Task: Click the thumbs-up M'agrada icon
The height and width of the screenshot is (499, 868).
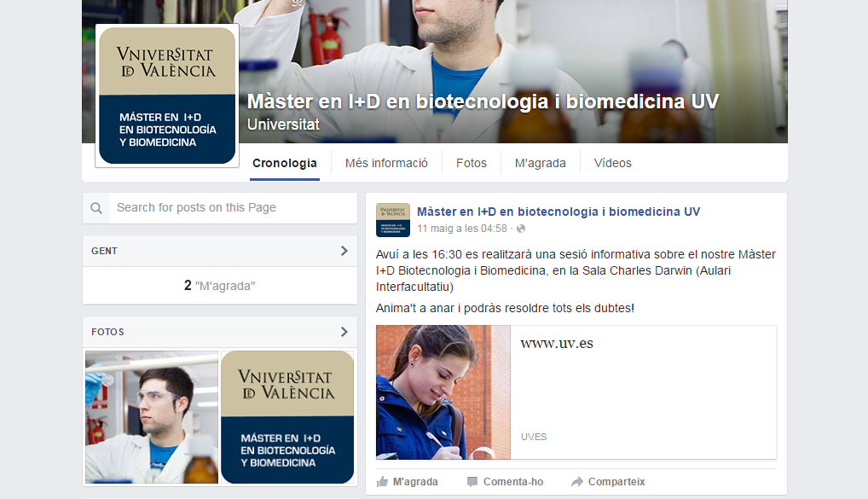Action: [383, 482]
